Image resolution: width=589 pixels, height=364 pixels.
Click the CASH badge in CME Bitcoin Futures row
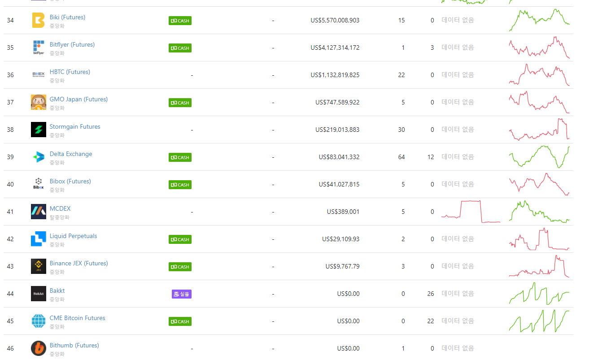click(180, 321)
